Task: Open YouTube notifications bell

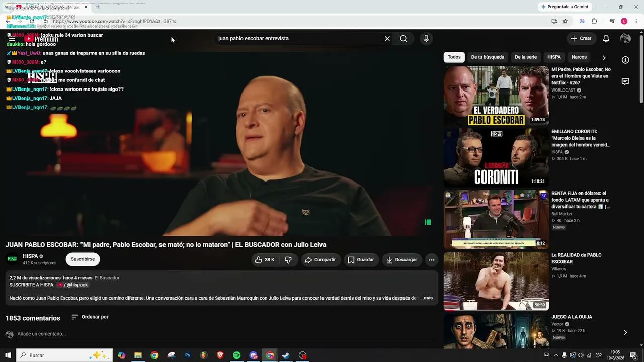Action: point(606,39)
